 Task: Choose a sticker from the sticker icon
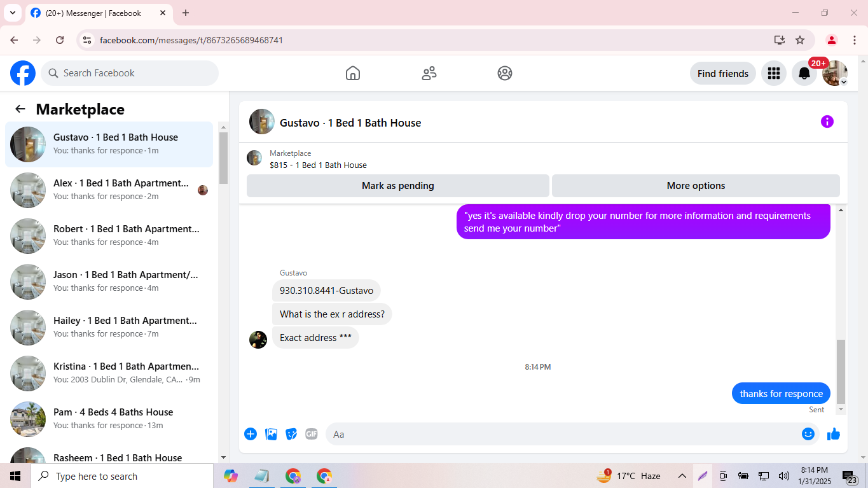click(291, 434)
